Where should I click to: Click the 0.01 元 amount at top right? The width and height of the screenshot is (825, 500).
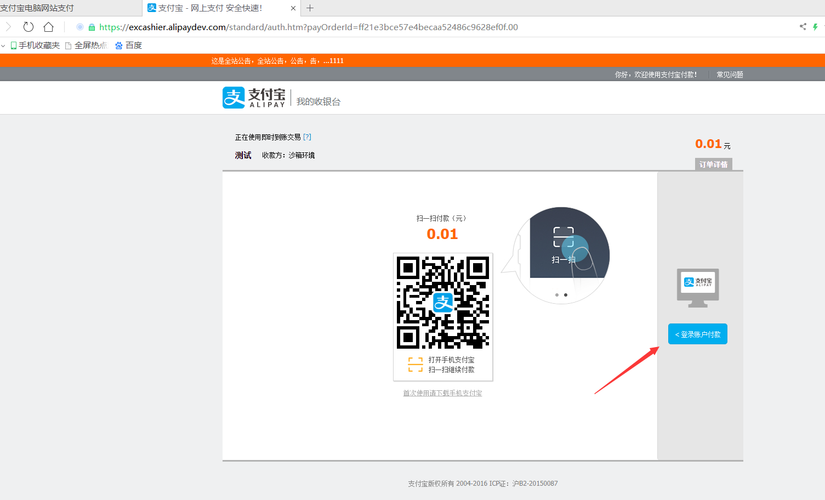point(712,144)
